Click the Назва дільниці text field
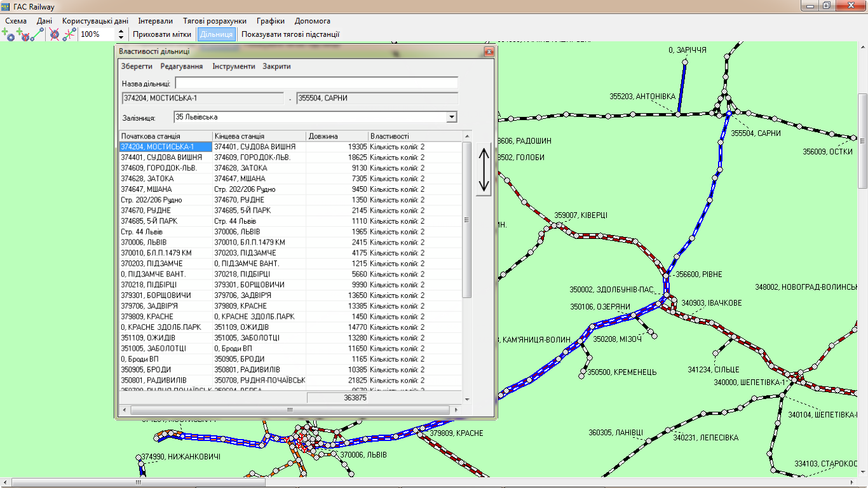Viewport: 868px width, 488px height. (316, 83)
